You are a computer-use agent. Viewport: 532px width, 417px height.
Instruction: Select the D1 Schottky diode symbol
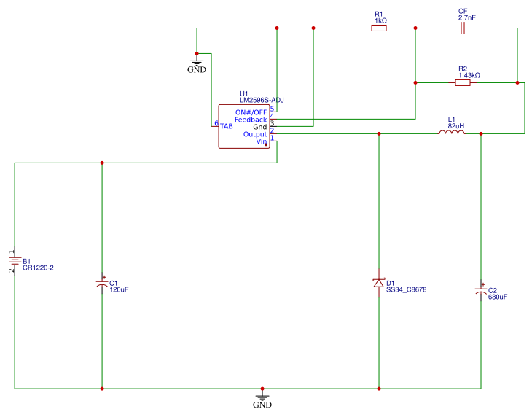[x=378, y=283]
